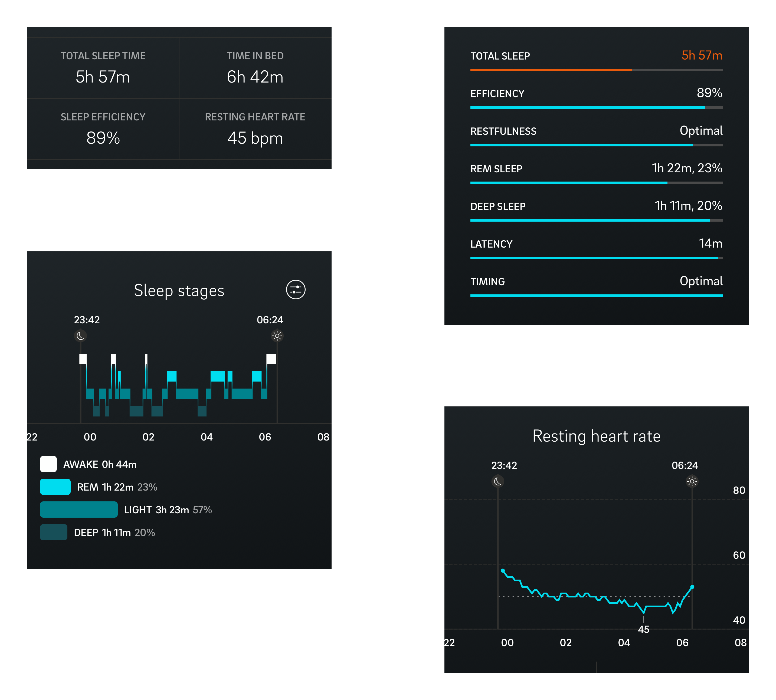This screenshot has width=776, height=700.
Task: Click the first awake block at bedtime
Action: (x=83, y=359)
